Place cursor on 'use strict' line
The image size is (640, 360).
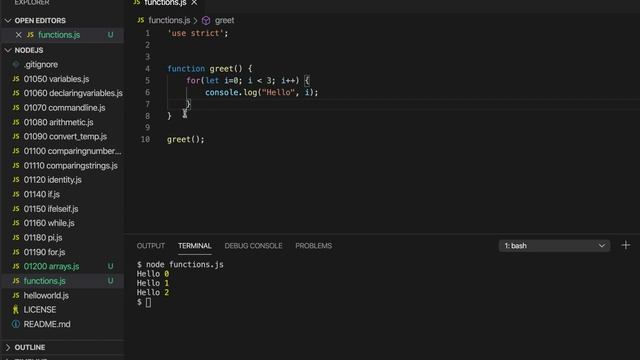(198, 33)
